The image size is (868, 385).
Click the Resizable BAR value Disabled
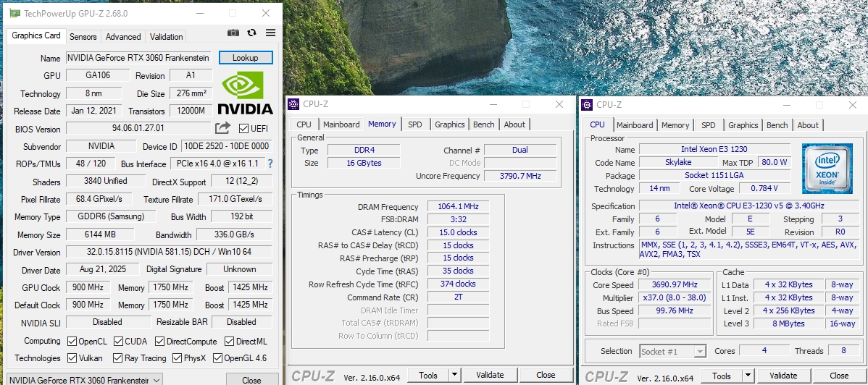[242, 322]
